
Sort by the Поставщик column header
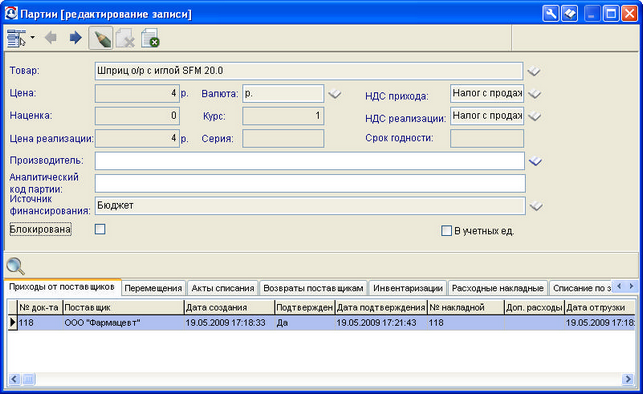[x=123, y=307]
